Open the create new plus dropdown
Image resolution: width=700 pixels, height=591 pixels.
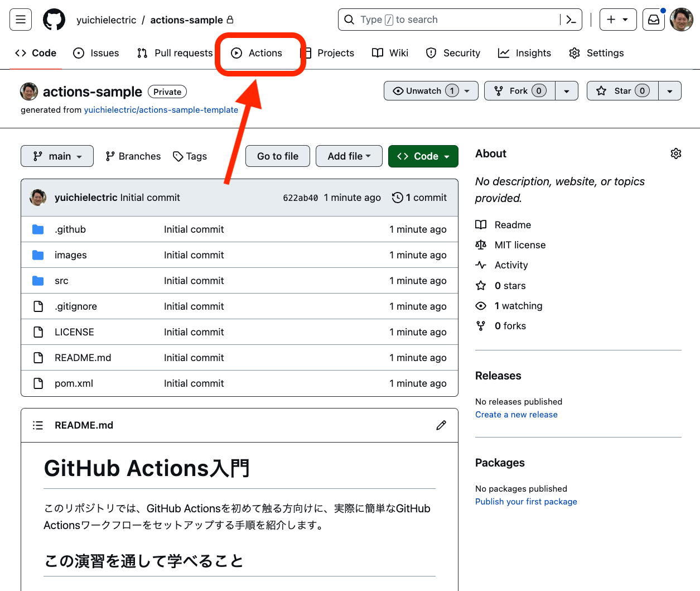[618, 20]
